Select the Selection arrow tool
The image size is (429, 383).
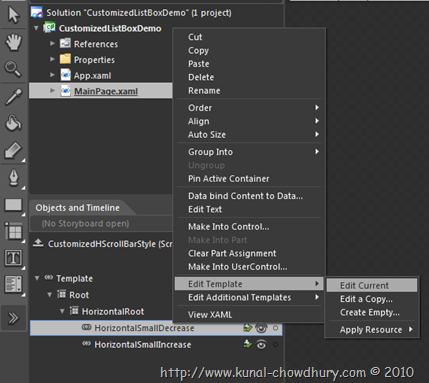13,15
